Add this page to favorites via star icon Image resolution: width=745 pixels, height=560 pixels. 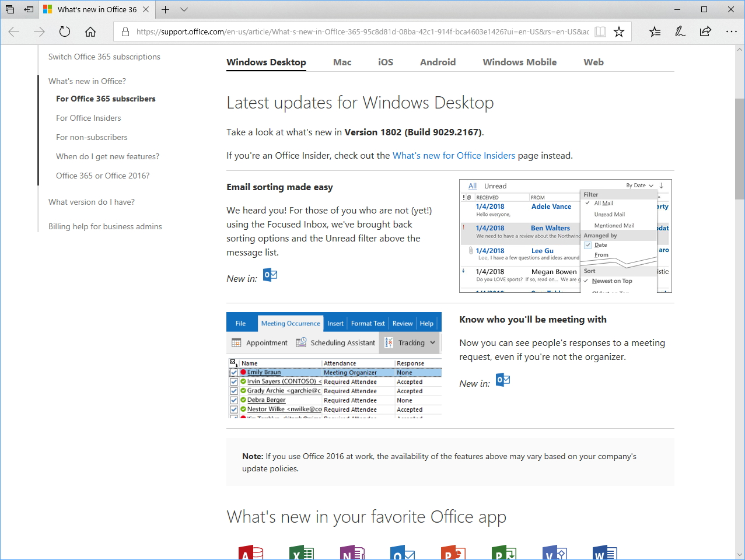click(618, 32)
